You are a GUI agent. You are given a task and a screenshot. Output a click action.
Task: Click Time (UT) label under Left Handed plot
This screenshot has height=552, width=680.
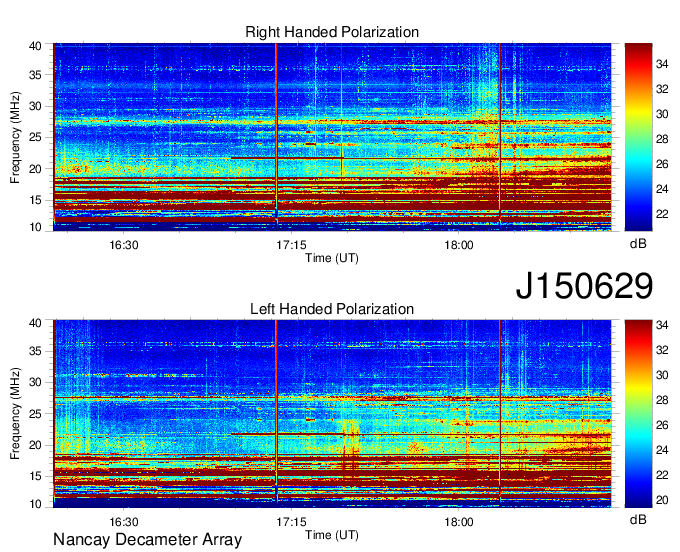(332, 535)
